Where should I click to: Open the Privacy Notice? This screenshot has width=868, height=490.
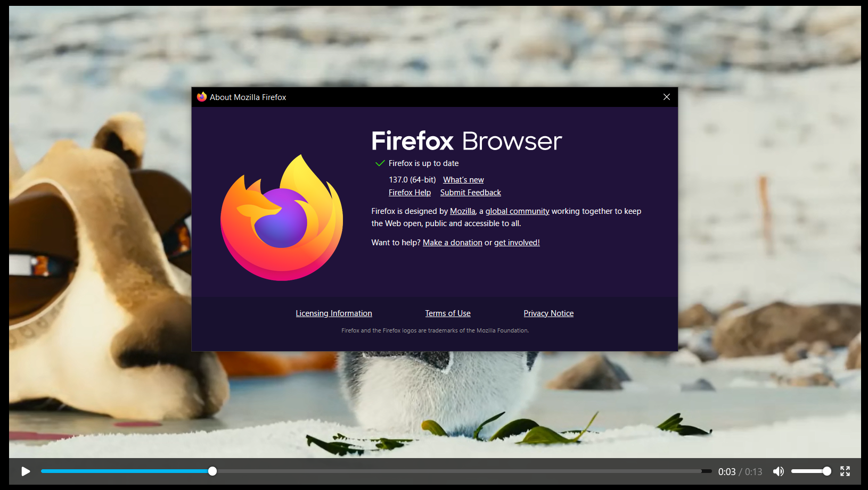548,313
